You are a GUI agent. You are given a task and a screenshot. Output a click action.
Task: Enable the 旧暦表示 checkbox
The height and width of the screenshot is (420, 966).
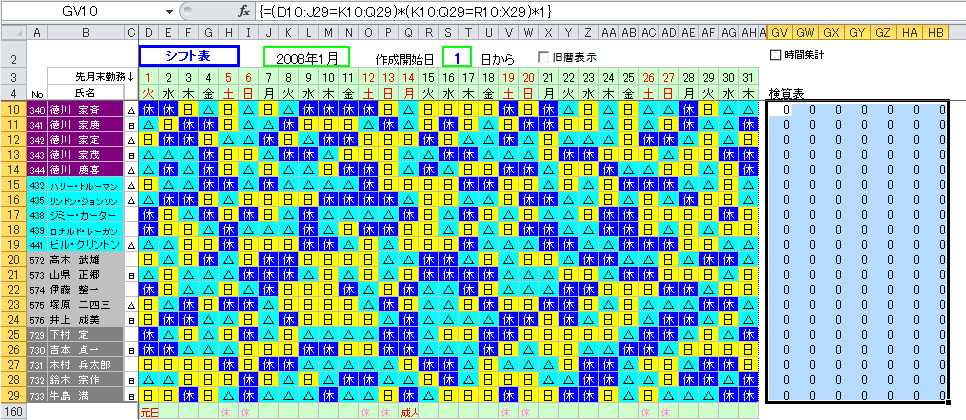tap(545, 57)
